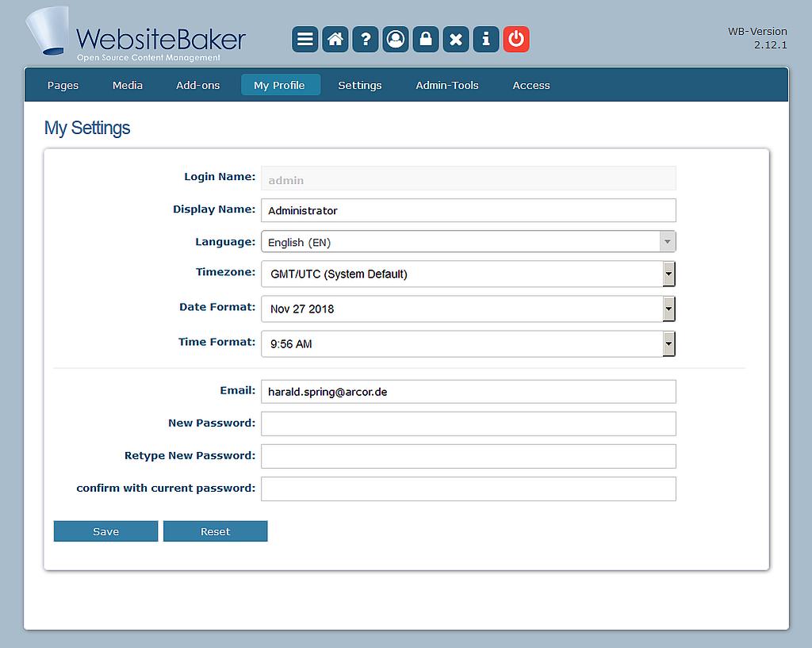
Task: Open Admin-Tools menu
Action: tap(447, 85)
